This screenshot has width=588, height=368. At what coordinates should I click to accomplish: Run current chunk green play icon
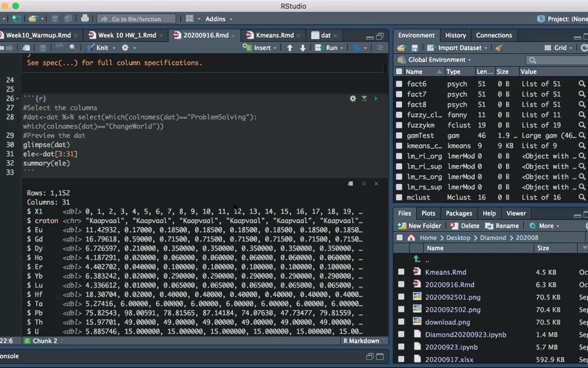pyautogui.click(x=376, y=98)
